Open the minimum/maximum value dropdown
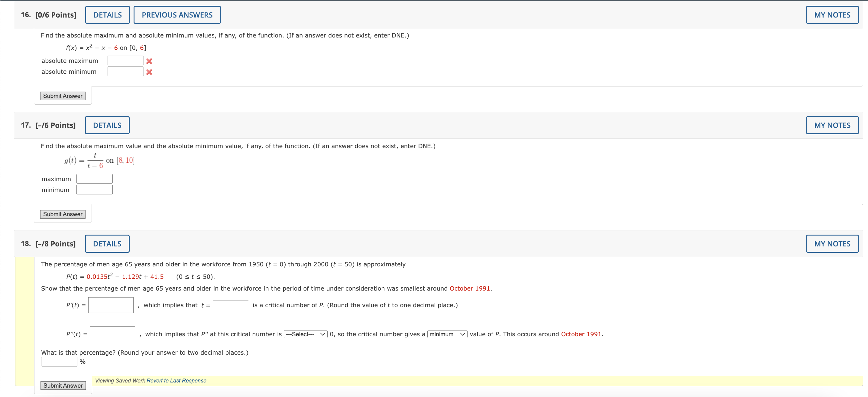868x397 pixels. click(447, 334)
